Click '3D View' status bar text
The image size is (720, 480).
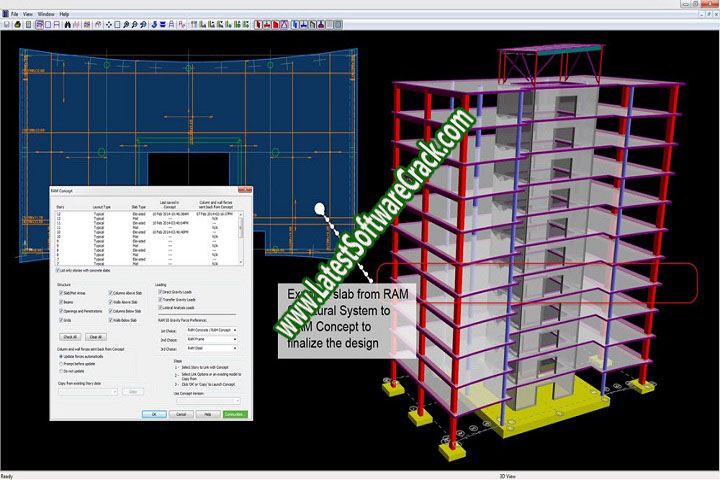[x=507, y=476]
